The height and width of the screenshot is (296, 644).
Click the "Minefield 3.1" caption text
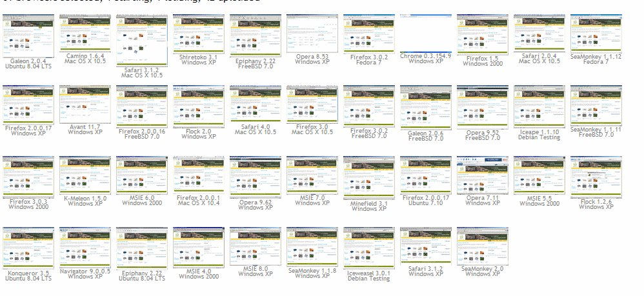point(369,204)
